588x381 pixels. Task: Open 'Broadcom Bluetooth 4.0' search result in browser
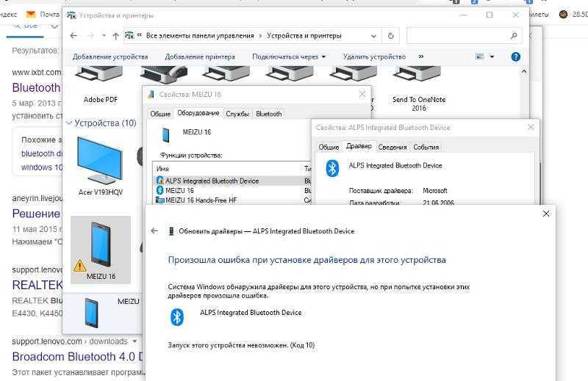(x=78, y=357)
